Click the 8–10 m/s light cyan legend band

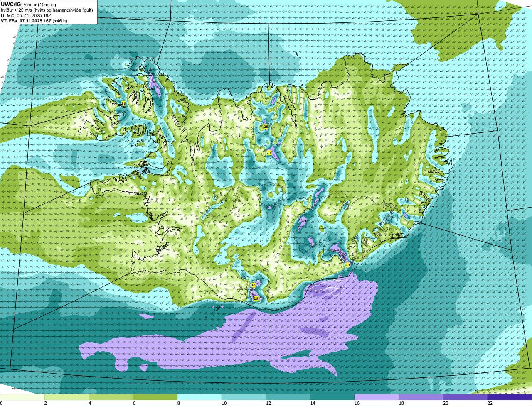point(199,397)
